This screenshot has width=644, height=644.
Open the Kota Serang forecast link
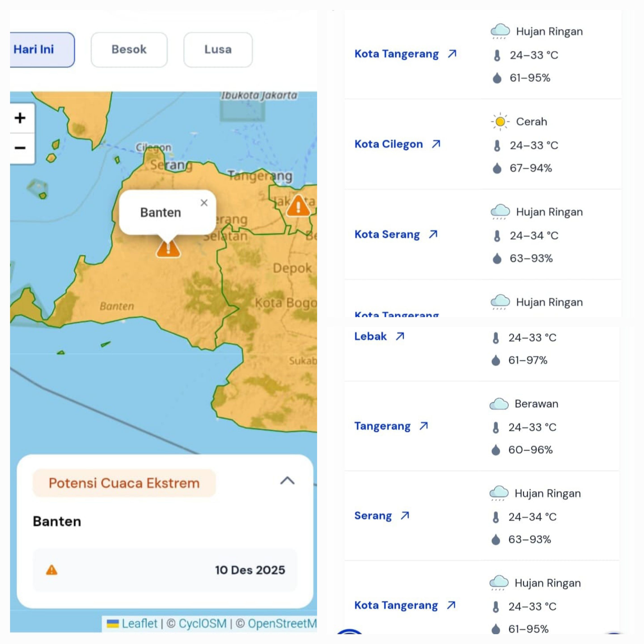point(387,234)
